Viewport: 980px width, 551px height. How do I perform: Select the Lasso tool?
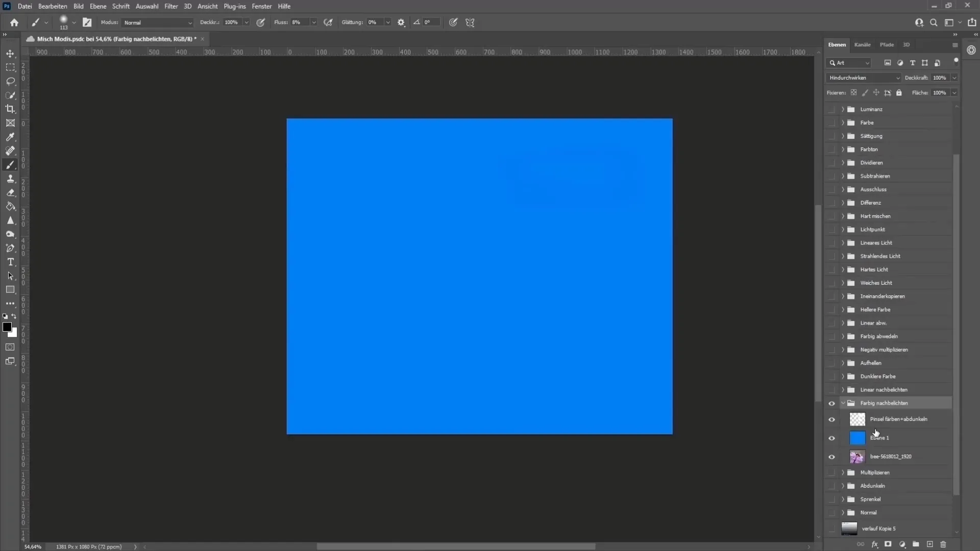pos(10,81)
